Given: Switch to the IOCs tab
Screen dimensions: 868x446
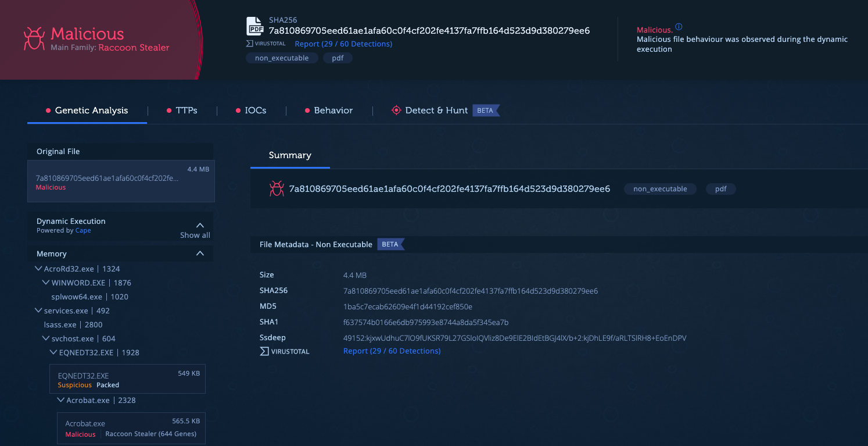Looking at the screenshot, I should 251,110.
